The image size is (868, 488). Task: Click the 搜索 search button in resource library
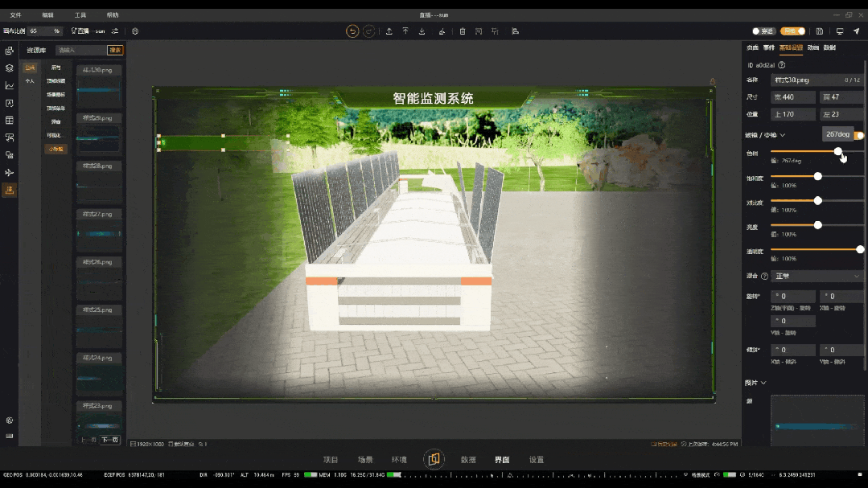point(116,50)
